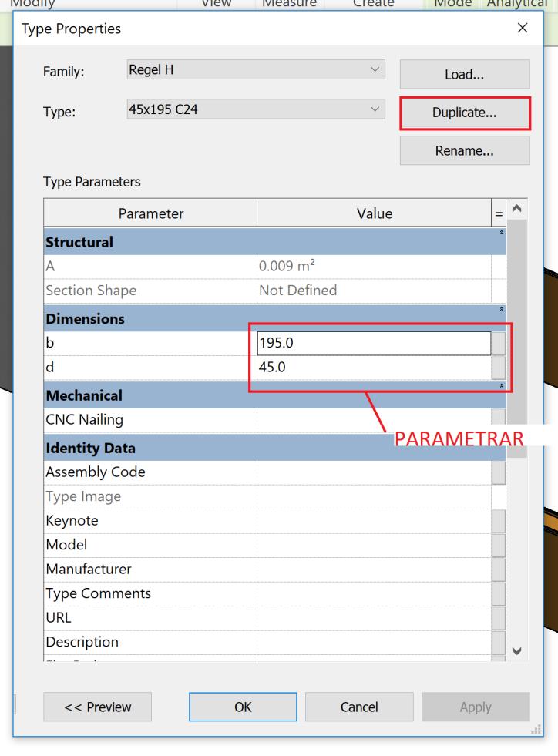This screenshot has height=756, width=558.
Task: Click the 'Not Defined' value
Action: coord(298,291)
